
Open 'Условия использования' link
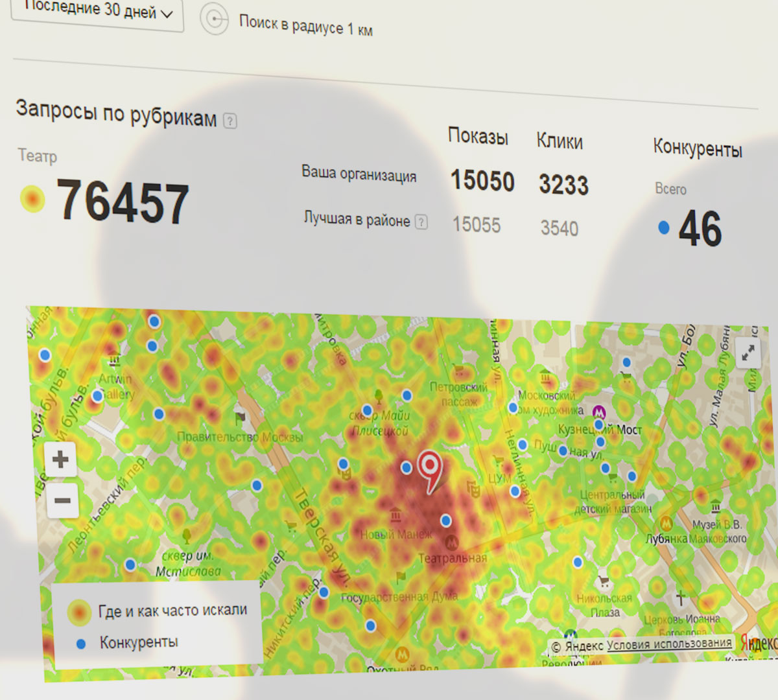pyautogui.click(x=669, y=644)
